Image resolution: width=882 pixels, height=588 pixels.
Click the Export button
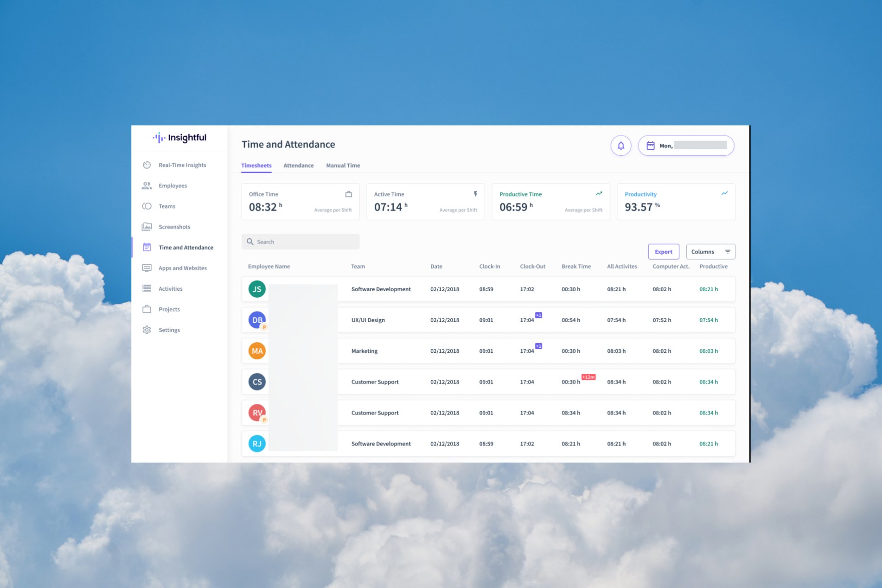pos(664,252)
